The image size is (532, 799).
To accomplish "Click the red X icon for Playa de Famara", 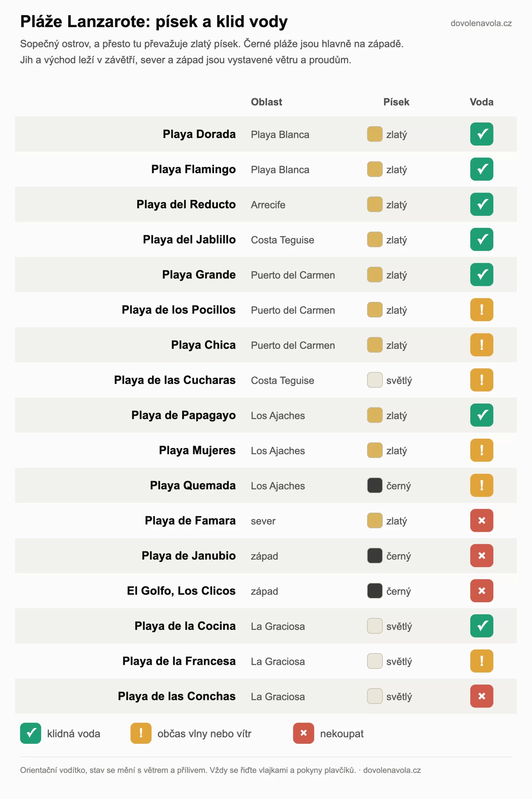I will [x=481, y=521].
